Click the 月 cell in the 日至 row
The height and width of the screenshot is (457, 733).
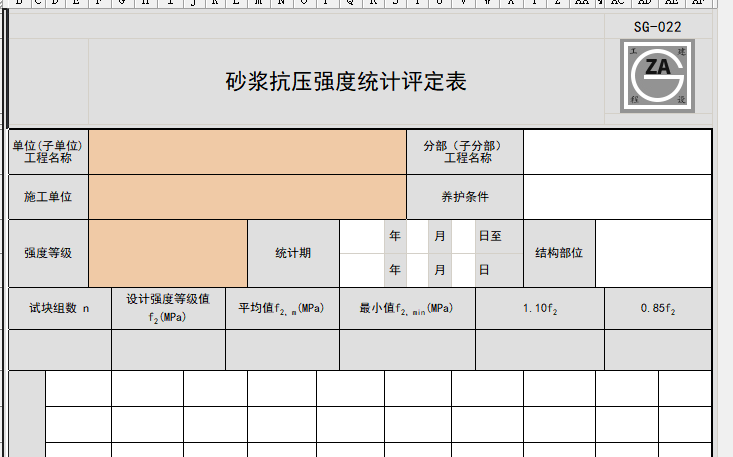click(440, 236)
